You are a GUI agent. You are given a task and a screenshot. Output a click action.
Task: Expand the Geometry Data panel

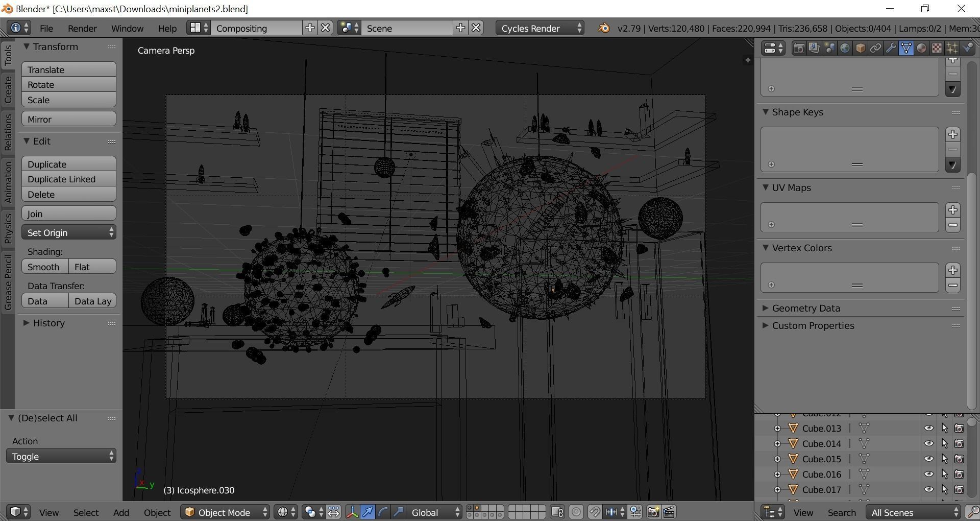point(805,308)
